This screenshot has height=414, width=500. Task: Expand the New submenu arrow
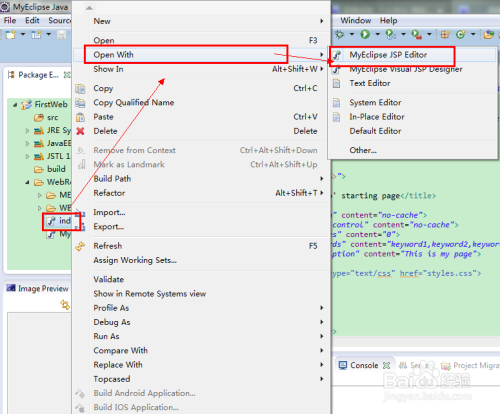[322, 21]
